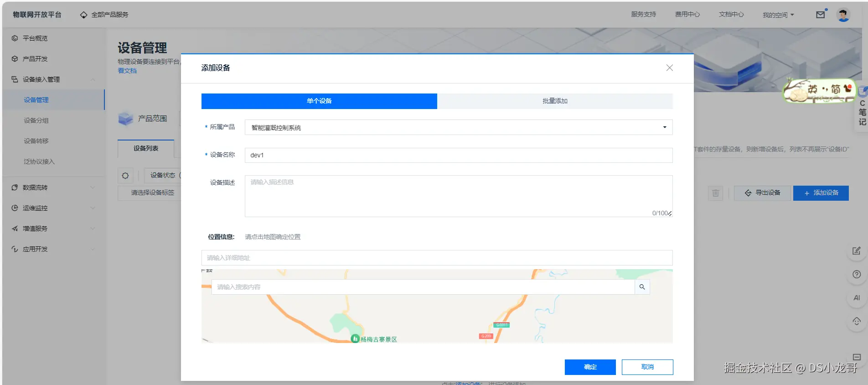Expand the 数据流转 section arrow
The width and height of the screenshot is (868, 385).
(x=93, y=187)
